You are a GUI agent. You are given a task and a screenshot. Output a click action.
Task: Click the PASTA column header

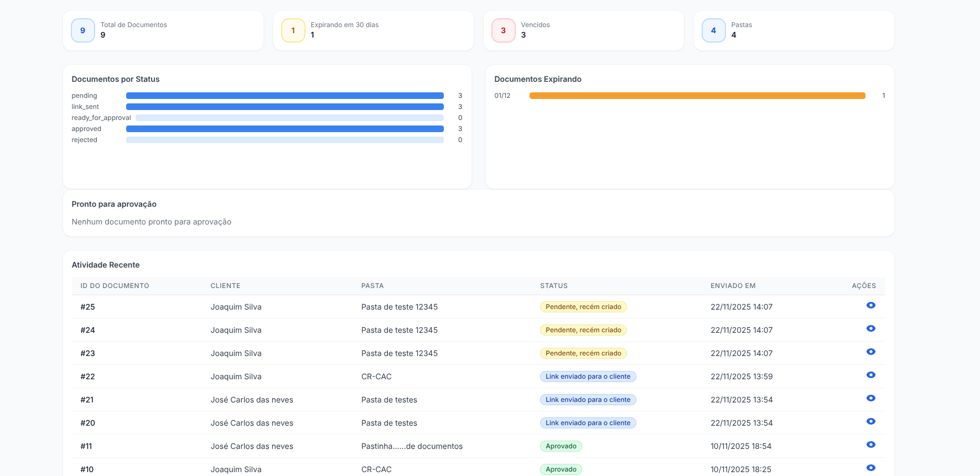point(372,286)
